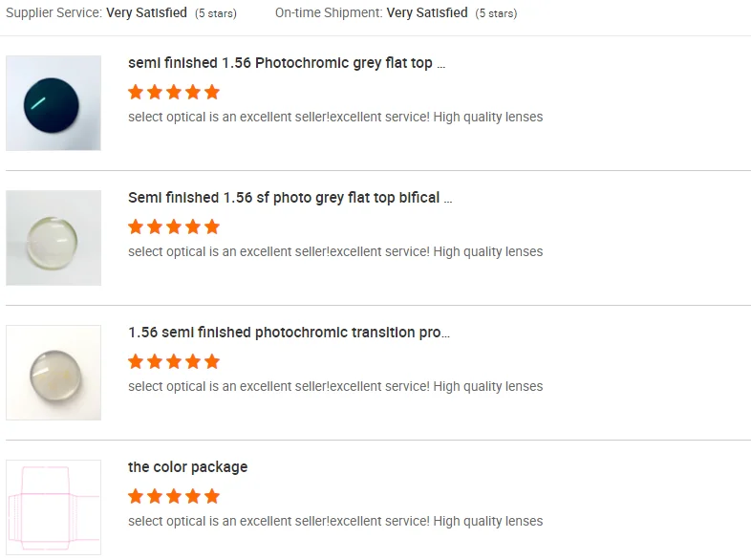
Task: Open 'Semi finished 1.56 sf photo grey' title
Action: tap(290, 198)
